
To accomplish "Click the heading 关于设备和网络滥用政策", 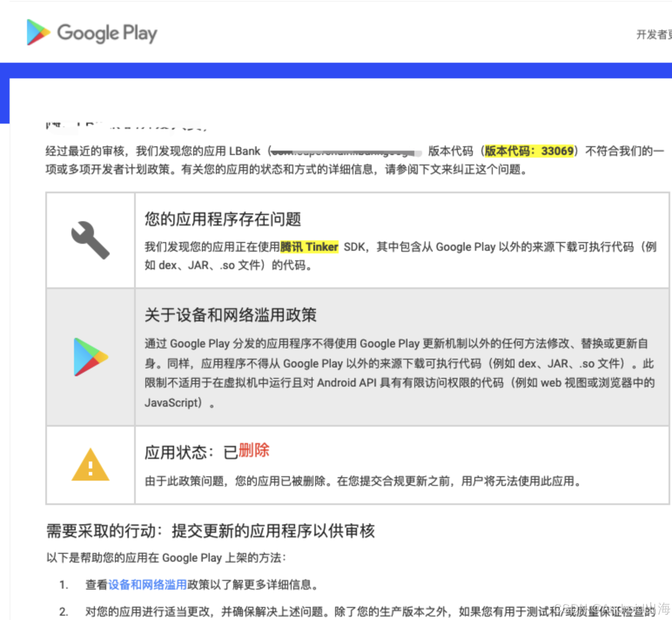I will pos(231,315).
